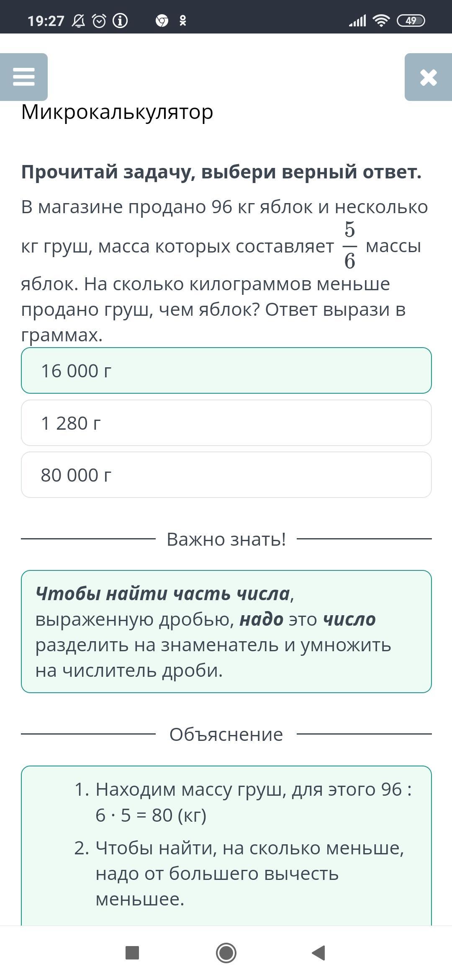Open the hamburger menu

point(24,77)
